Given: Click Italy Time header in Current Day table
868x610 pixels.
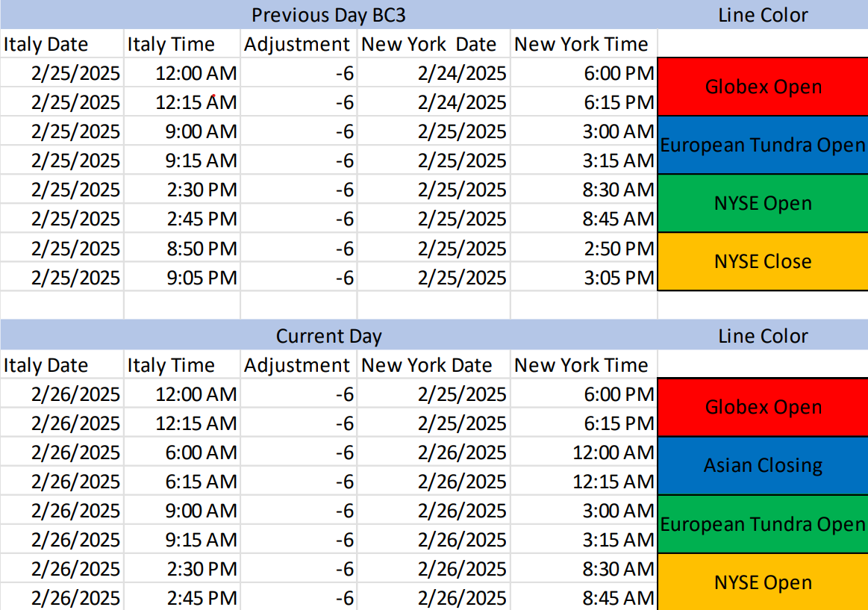Looking at the screenshot, I should pyautogui.click(x=171, y=365).
